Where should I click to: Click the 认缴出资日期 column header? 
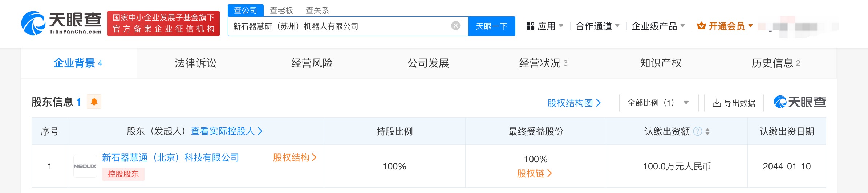pos(787,131)
